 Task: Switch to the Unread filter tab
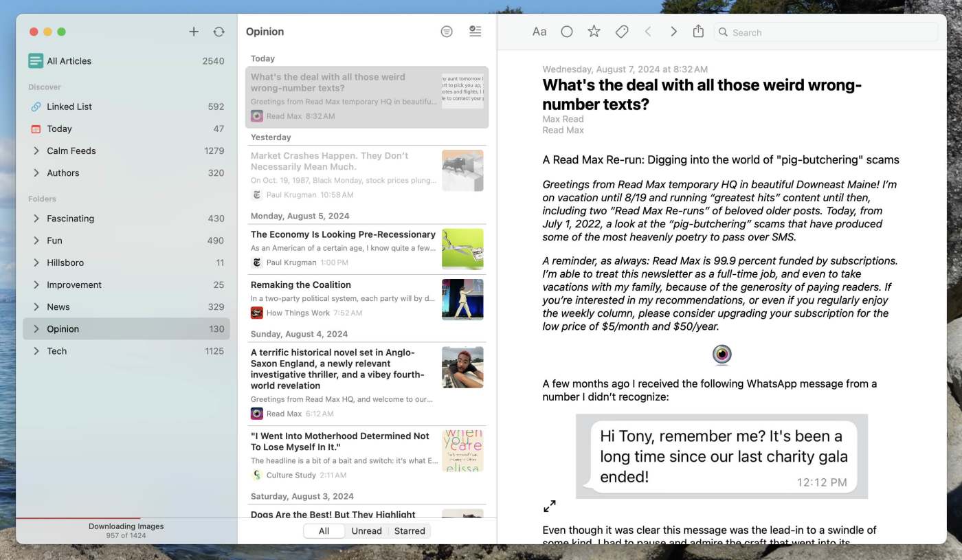point(366,530)
